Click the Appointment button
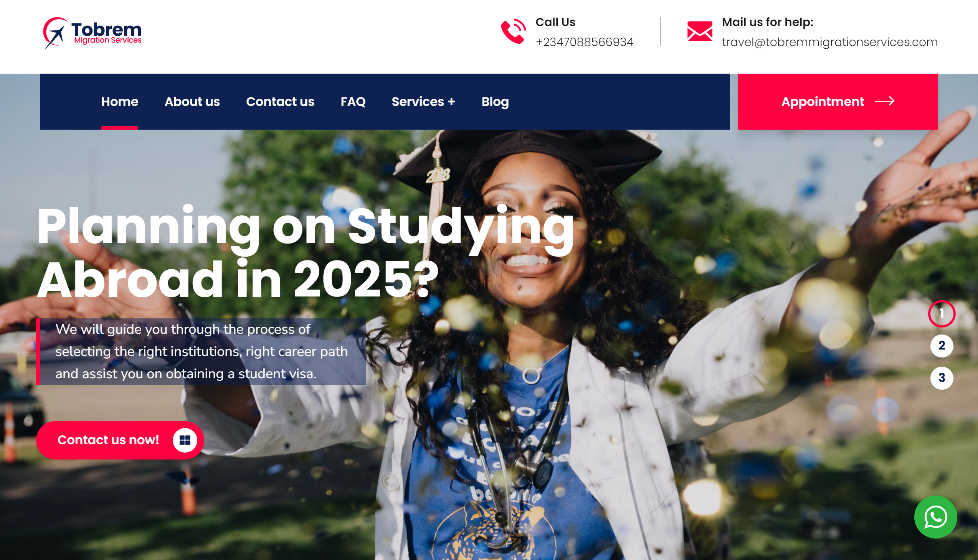This screenshot has height=560, width=978. click(838, 102)
